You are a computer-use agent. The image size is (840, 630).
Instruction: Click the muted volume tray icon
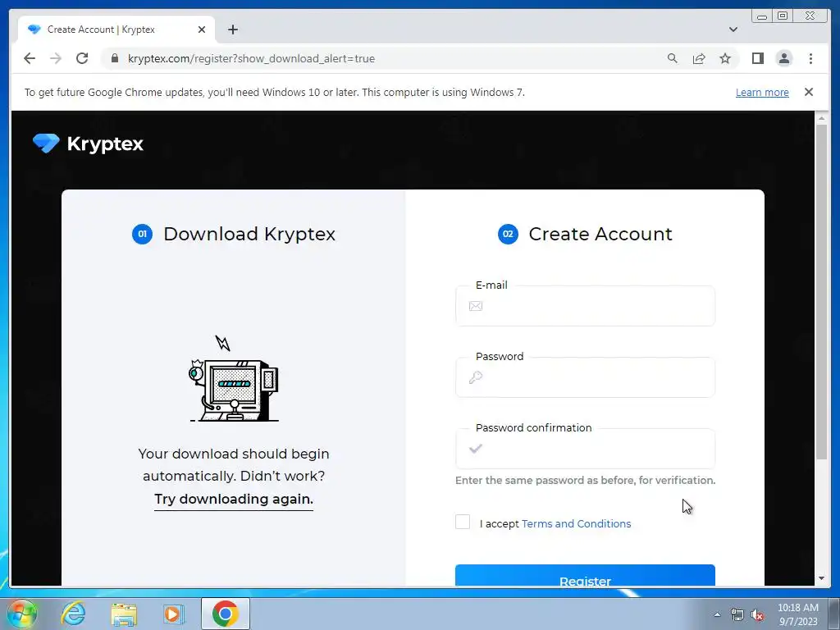[757, 615]
